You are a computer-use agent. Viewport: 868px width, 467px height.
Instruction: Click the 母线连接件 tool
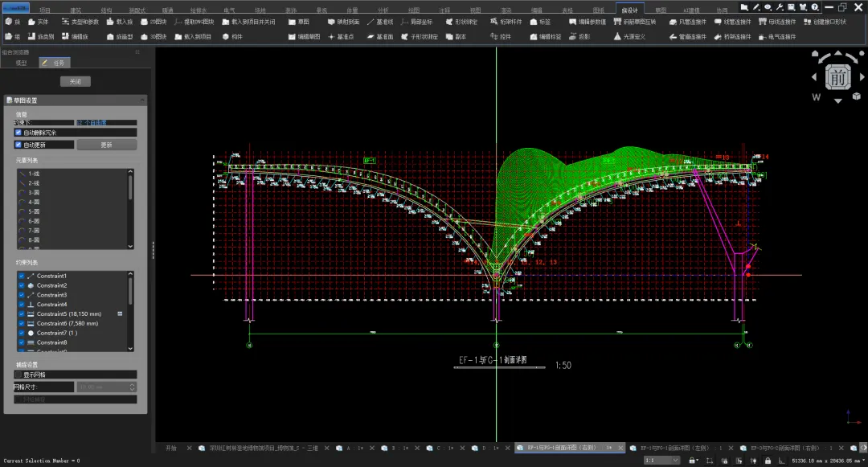pos(777,22)
